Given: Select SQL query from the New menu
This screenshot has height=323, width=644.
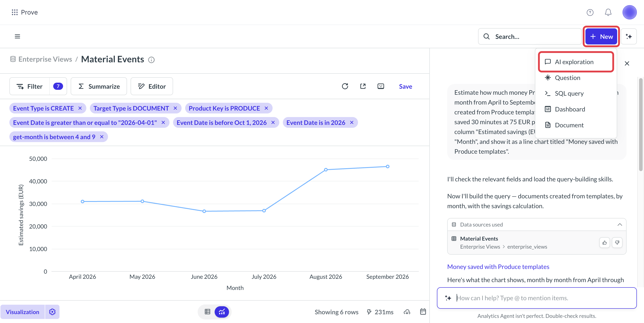Looking at the screenshot, I should 576,93.
